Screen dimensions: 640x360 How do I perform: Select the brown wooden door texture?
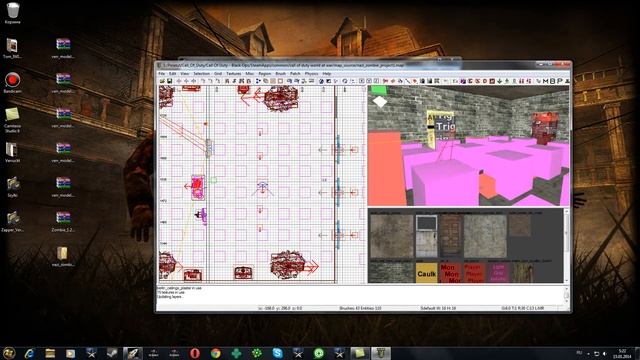450,236
